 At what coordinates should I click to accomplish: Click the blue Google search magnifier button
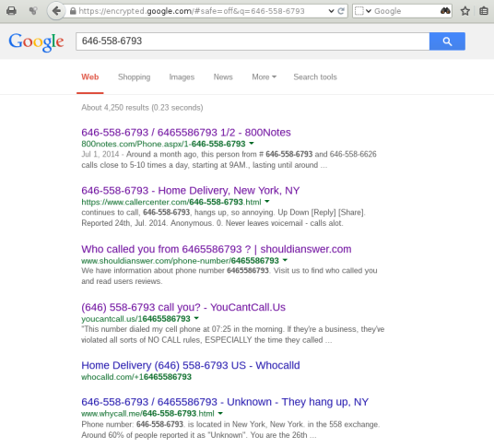point(447,41)
